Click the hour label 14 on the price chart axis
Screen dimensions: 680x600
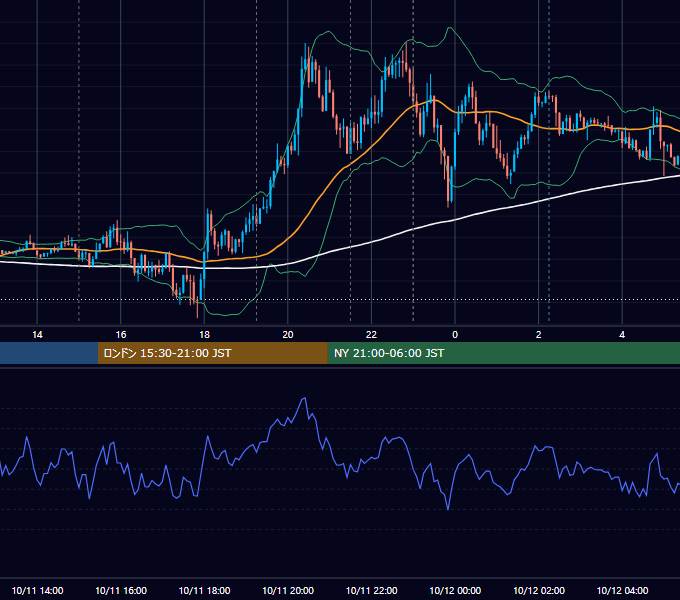(37, 335)
